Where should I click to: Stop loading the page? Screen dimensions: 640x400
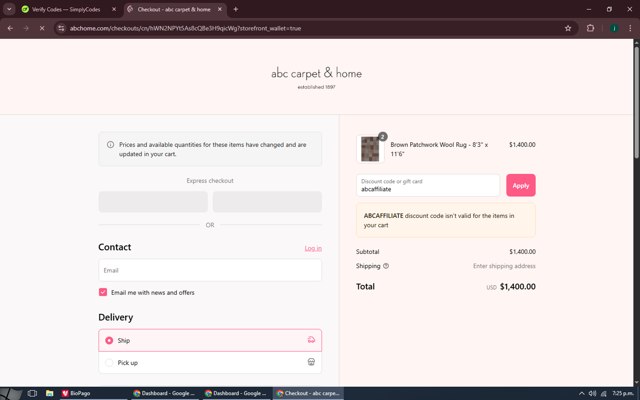(x=42, y=28)
